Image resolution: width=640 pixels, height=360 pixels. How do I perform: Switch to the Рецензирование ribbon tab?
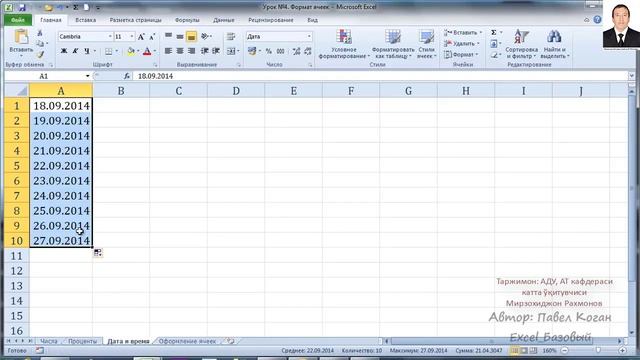[x=271, y=20]
